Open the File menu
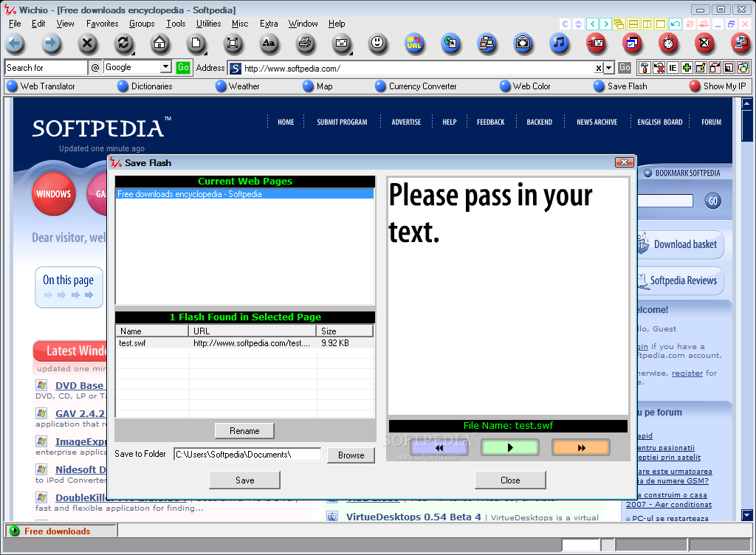756x555 pixels. tap(15, 24)
